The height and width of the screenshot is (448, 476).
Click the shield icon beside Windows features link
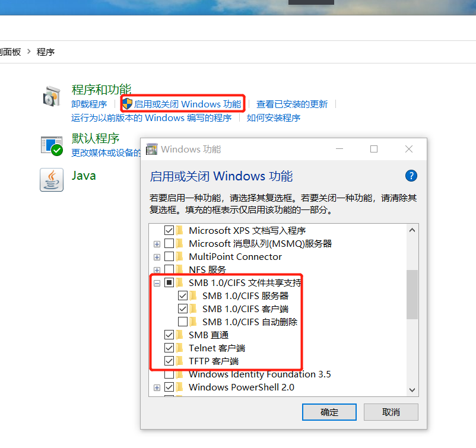127,104
